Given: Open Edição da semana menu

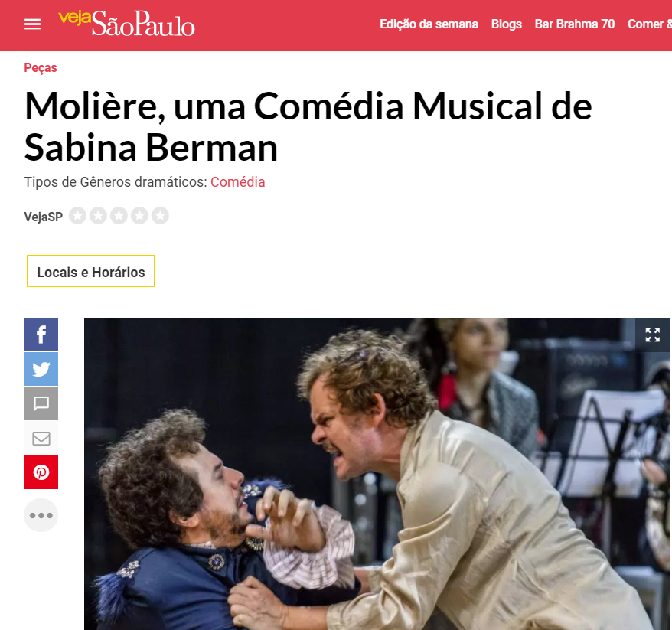Looking at the screenshot, I should click(x=429, y=24).
